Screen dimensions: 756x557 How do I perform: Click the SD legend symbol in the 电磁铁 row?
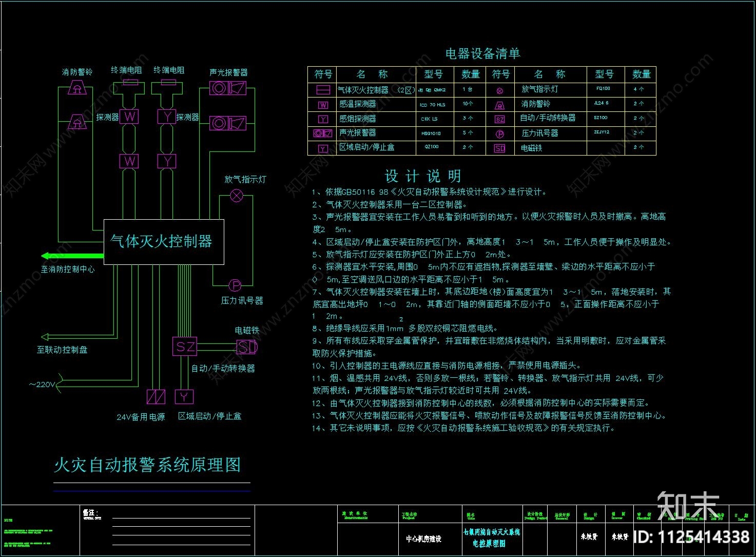[x=500, y=148]
